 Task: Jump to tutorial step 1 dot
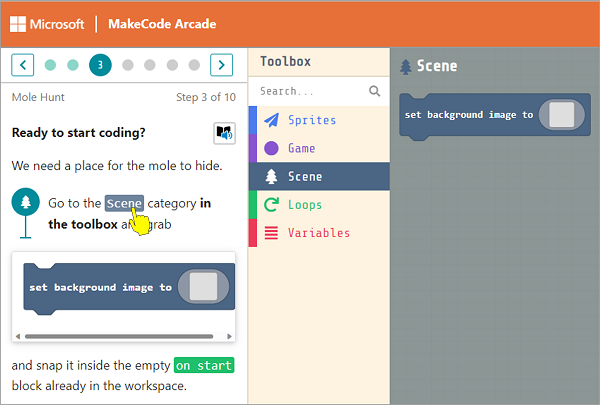50,65
